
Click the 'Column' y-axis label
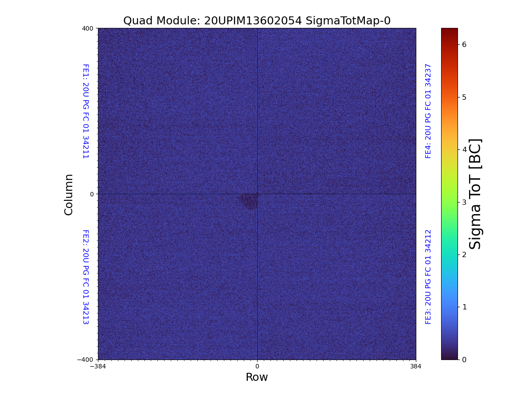tap(69, 194)
